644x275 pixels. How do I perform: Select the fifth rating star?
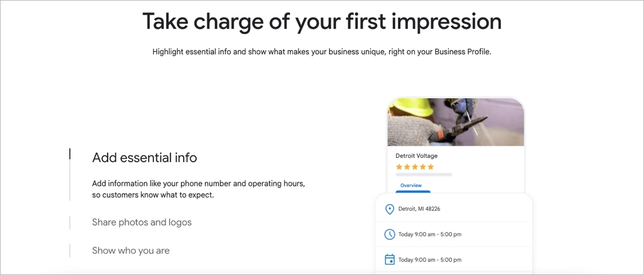[x=430, y=167]
